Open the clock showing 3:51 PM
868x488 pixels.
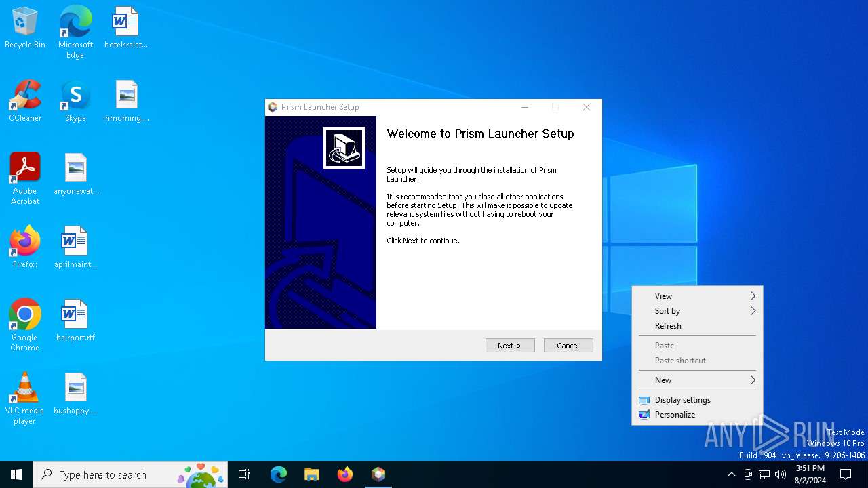click(810, 474)
